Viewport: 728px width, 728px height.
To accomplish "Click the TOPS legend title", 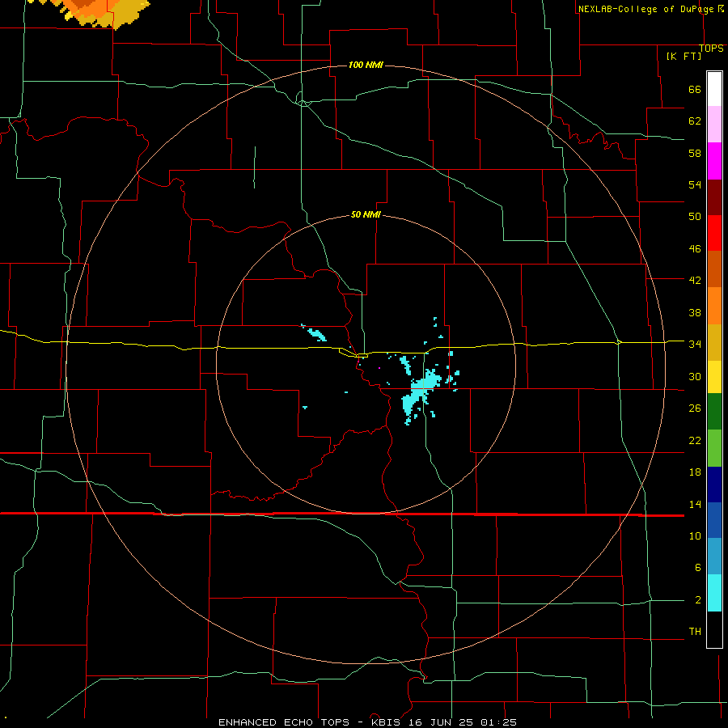I will [711, 49].
